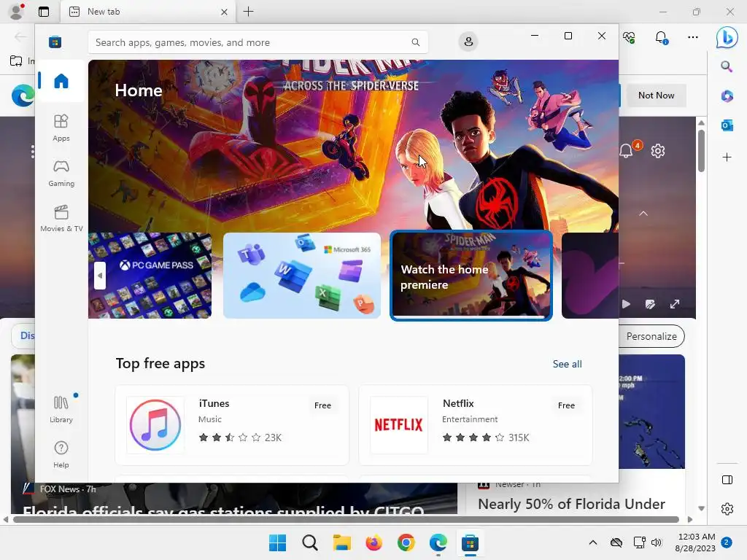Click the Microsoft Store logo icon
747x560 pixels.
click(x=55, y=42)
